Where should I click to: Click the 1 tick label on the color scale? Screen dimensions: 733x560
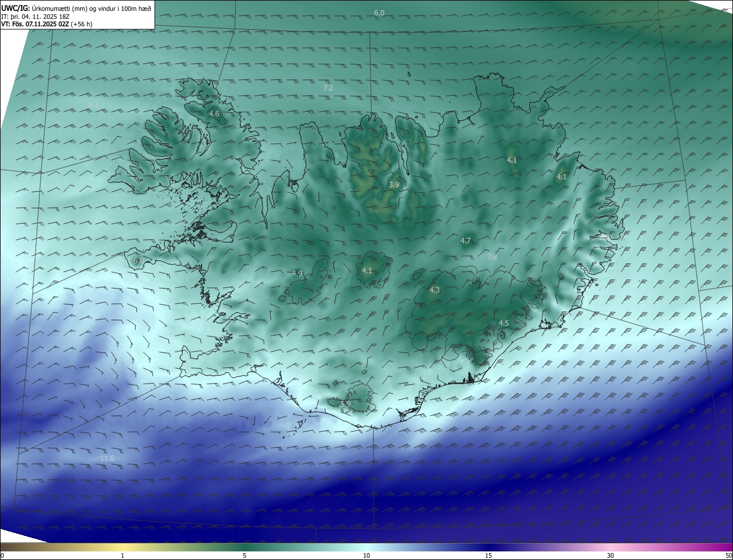[123, 555]
